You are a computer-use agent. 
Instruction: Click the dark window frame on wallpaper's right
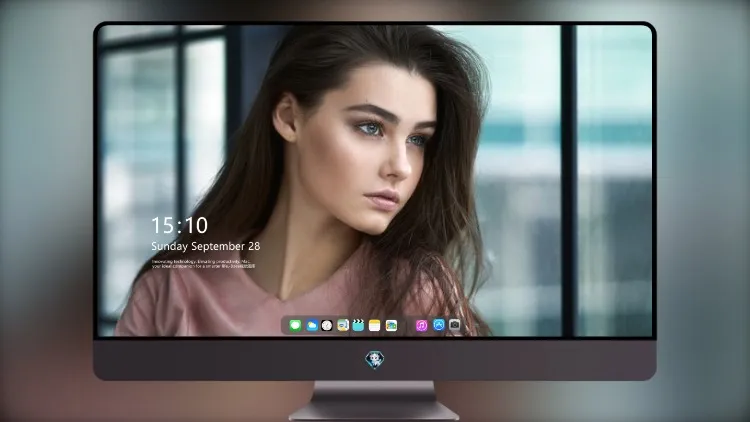coord(568,181)
